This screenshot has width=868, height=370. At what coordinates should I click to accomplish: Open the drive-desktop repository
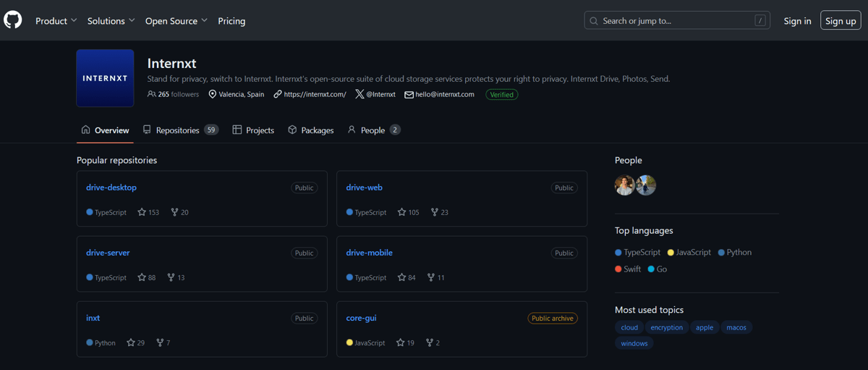click(111, 188)
